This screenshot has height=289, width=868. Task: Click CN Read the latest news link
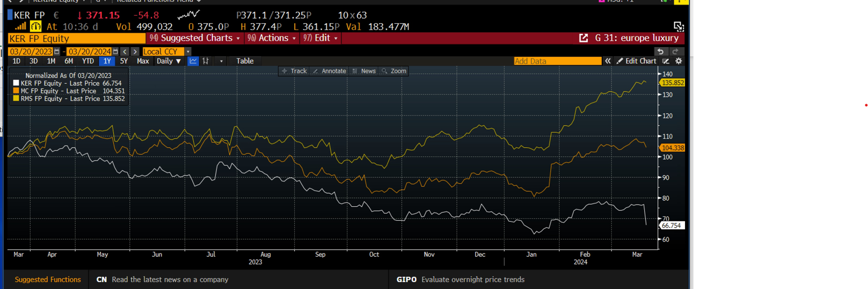pyautogui.click(x=162, y=279)
